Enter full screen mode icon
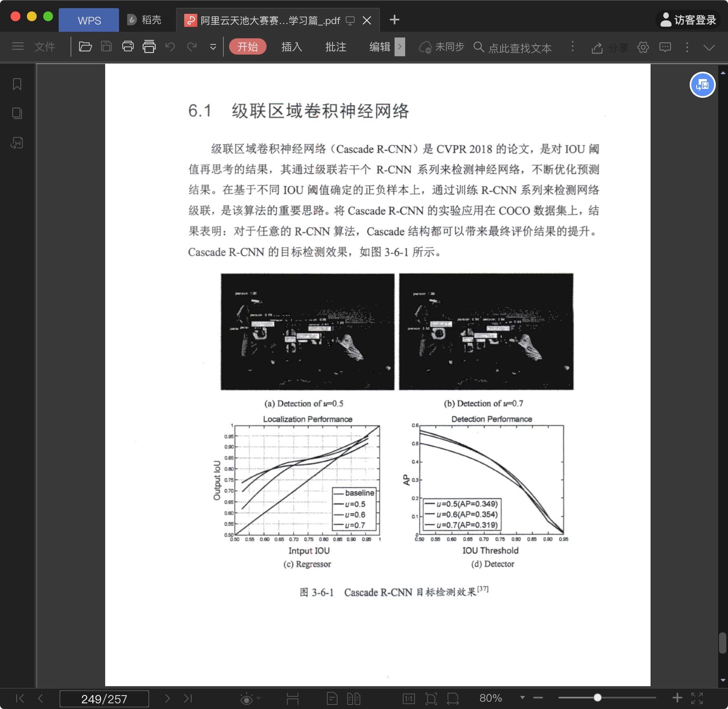Image resolution: width=728 pixels, height=709 pixels. coord(697,698)
